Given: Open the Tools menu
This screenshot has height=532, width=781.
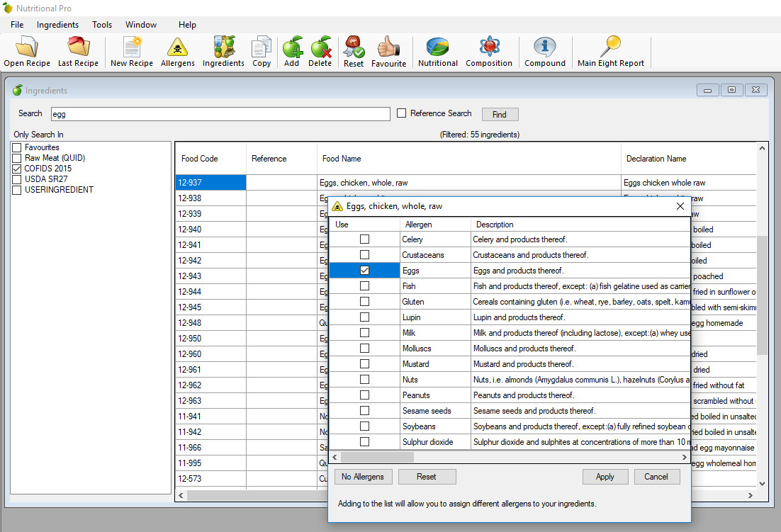Looking at the screenshot, I should [x=102, y=24].
